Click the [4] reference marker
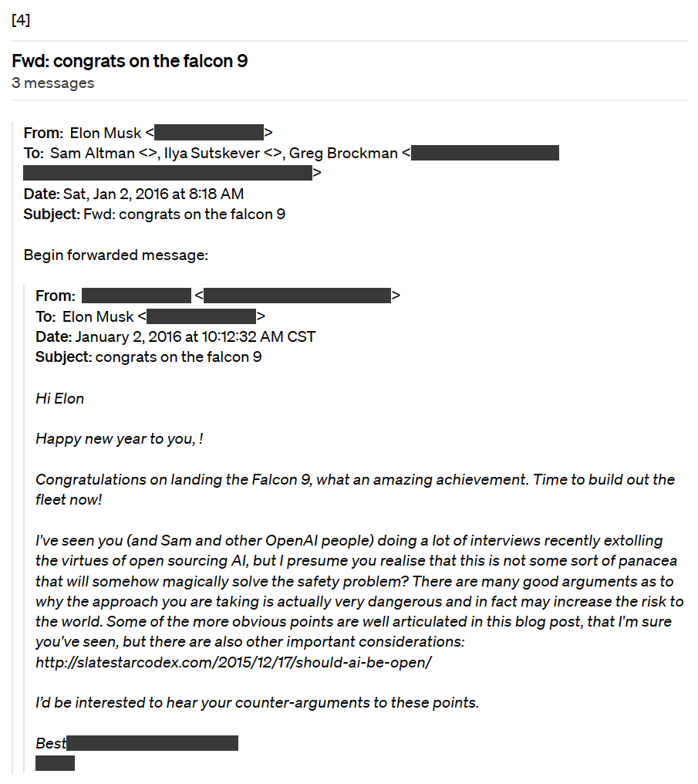This screenshot has height=784, width=698. (x=21, y=20)
